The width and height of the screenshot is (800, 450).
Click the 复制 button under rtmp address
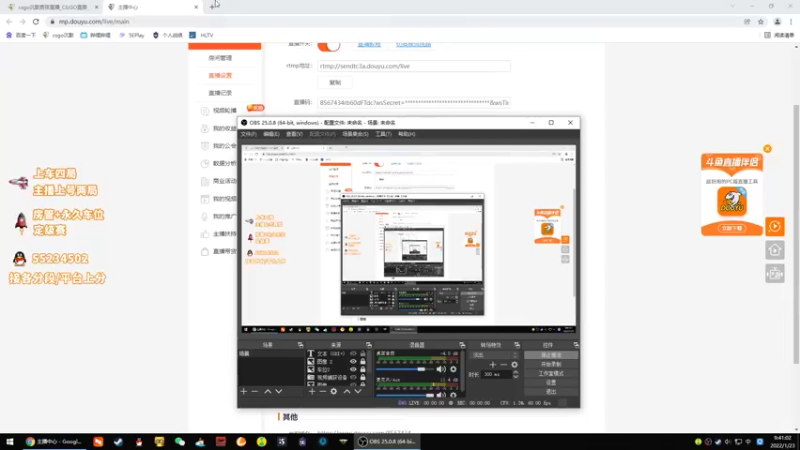pyautogui.click(x=335, y=82)
